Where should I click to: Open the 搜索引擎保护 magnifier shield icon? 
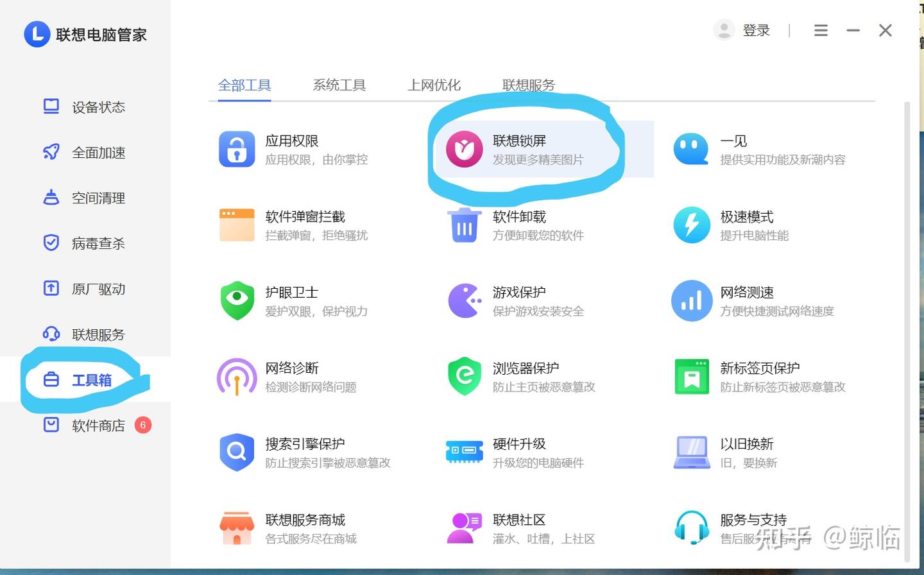(237, 452)
